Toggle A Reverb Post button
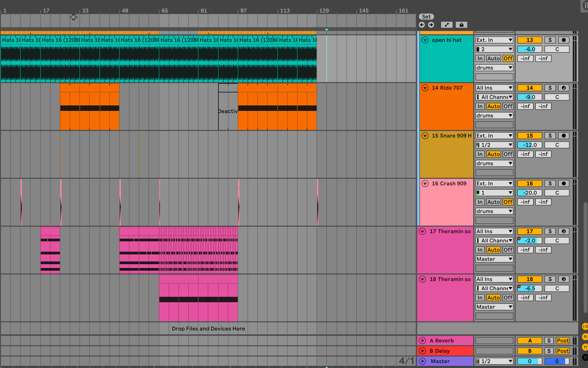Screen dimensions: 588x368 click(562, 341)
